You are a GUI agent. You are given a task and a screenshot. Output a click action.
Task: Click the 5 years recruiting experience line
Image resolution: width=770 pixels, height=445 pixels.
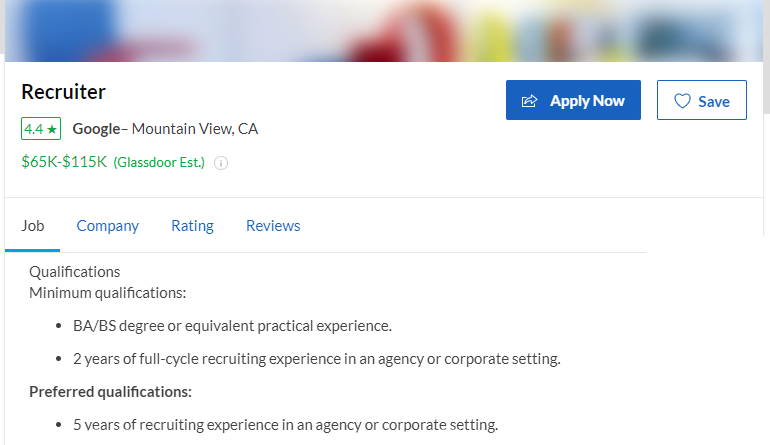pyautogui.click(x=285, y=424)
